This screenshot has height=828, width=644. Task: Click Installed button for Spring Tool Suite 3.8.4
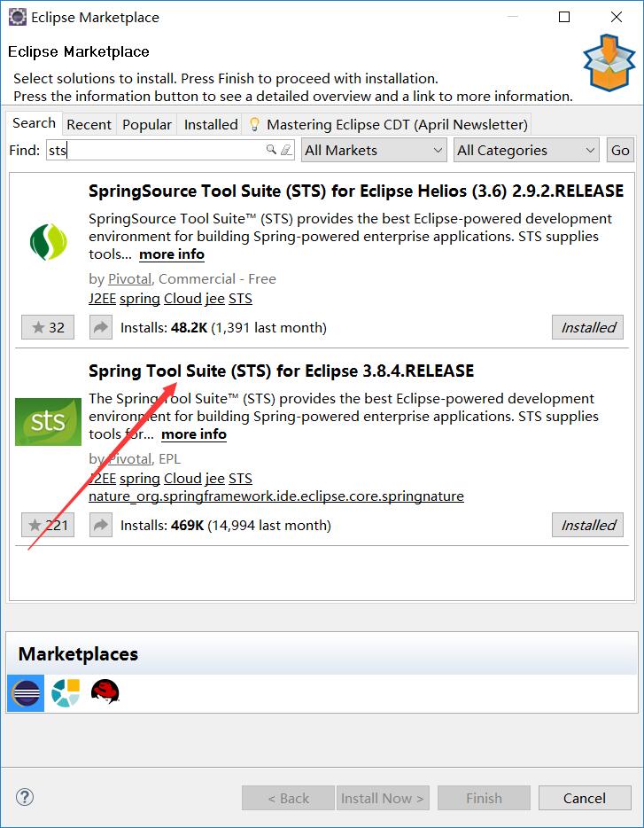tap(587, 525)
